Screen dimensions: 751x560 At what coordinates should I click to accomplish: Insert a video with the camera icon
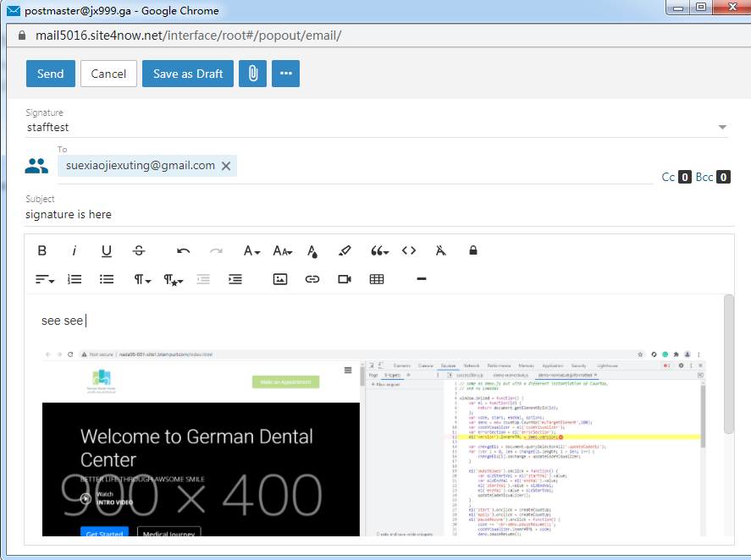345,279
